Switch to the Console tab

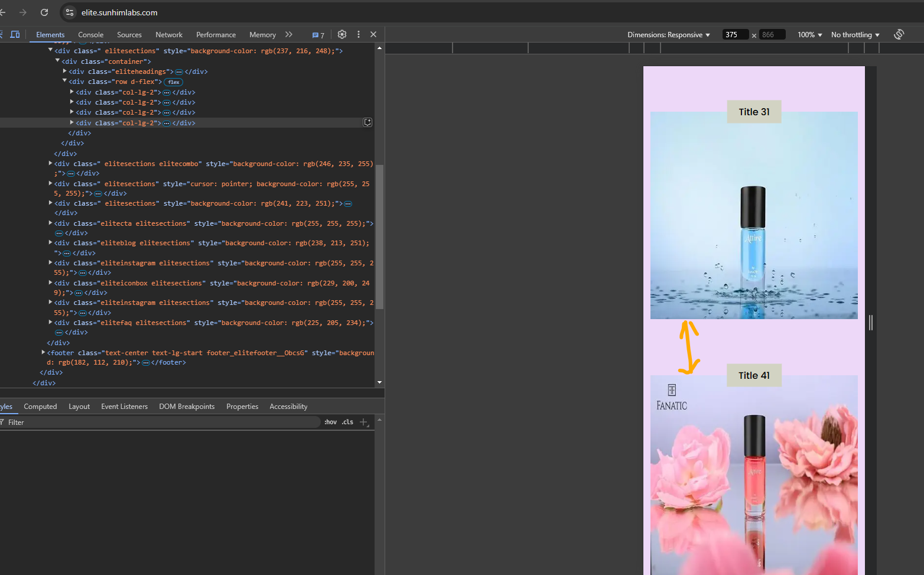pos(91,35)
